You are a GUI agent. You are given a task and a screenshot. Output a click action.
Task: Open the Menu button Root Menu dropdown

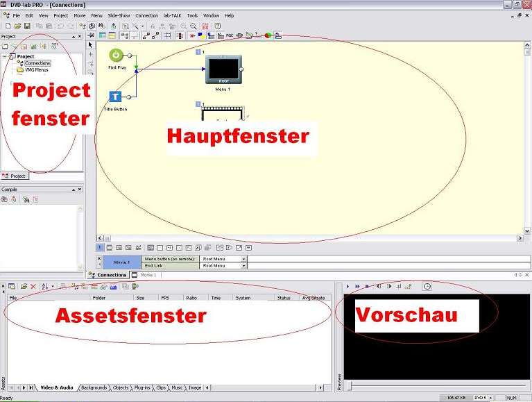(243, 259)
